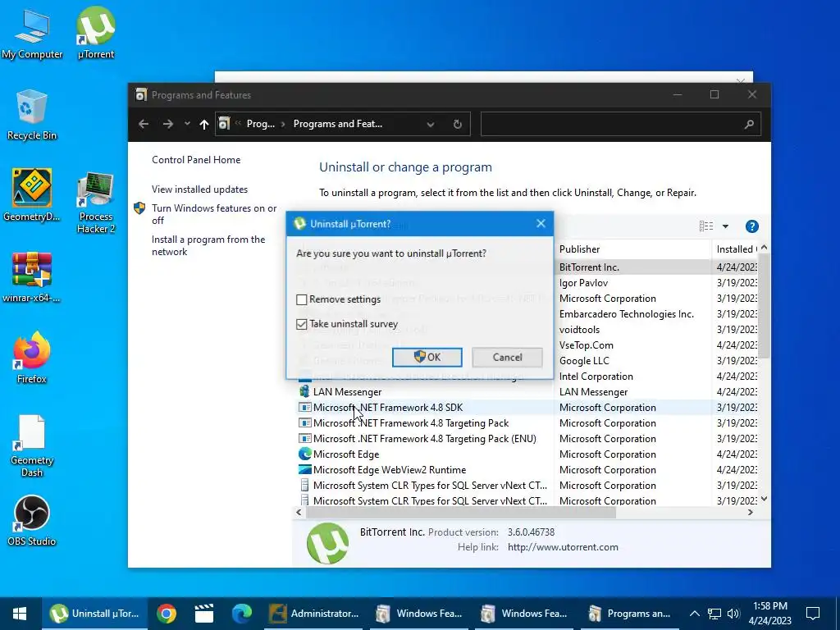Select .NET Framework 4.8 Targeting Pack (ENU)
The width and height of the screenshot is (840, 630).
pyautogui.click(x=527, y=438)
